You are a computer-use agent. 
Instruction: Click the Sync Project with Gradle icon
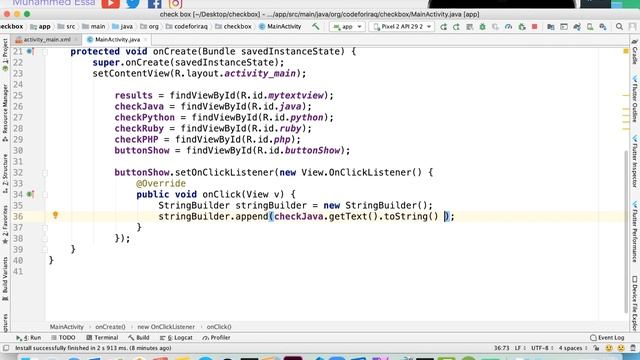[577, 27]
